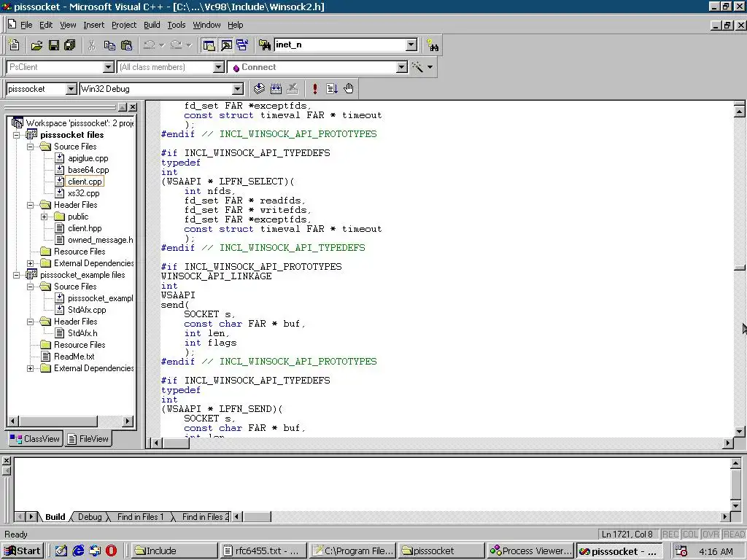
Task: Close the output pane with its X button
Action: [x=7, y=461]
